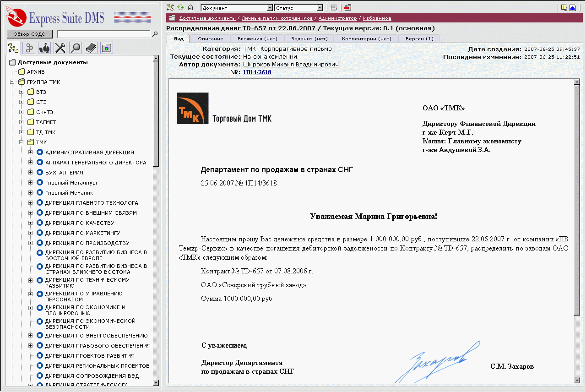This screenshot has height=392, width=586.
Task: Click the wrench and screwdriver settings icon
Action: pos(60,48)
